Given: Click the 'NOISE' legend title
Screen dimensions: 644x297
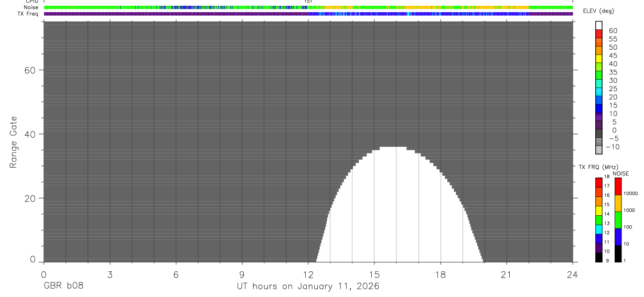Looking at the screenshot, I should [621, 173].
